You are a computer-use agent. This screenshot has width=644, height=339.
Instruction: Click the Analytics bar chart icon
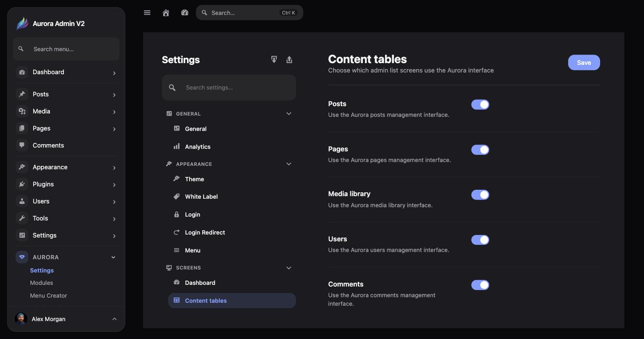pos(177,146)
